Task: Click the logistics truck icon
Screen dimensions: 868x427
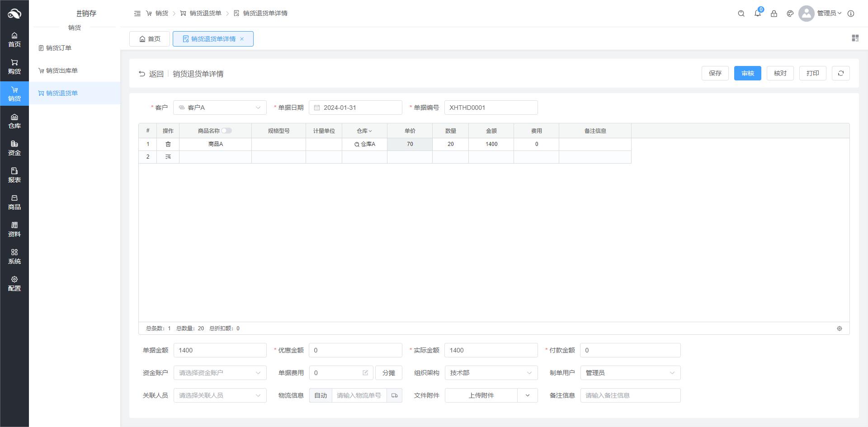Action: coord(394,395)
